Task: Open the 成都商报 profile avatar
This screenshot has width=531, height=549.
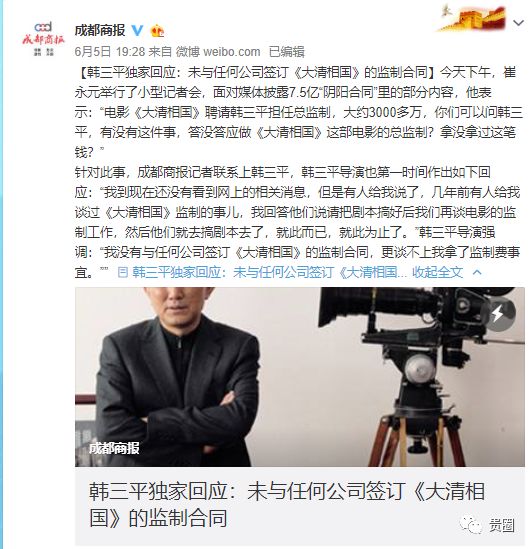Action: tap(43, 39)
